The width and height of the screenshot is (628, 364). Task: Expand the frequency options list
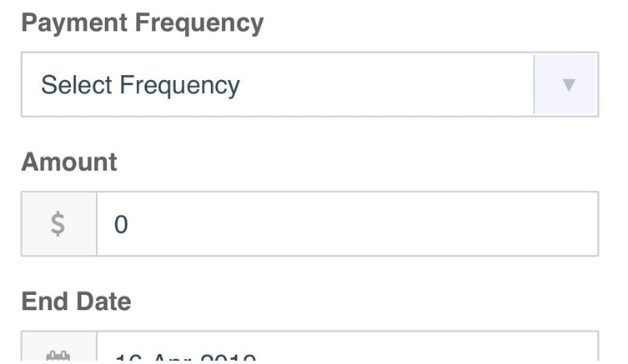pos(567,85)
